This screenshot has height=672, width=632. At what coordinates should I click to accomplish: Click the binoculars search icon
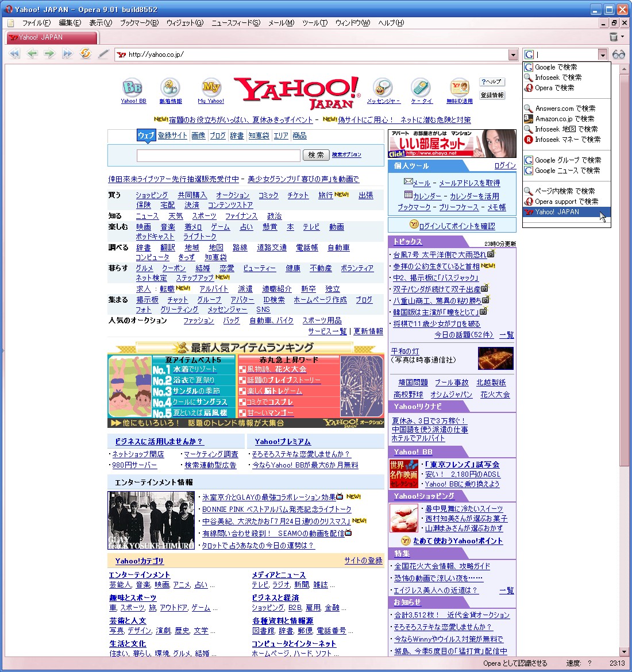pyautogui.click(x=618, y=55)
